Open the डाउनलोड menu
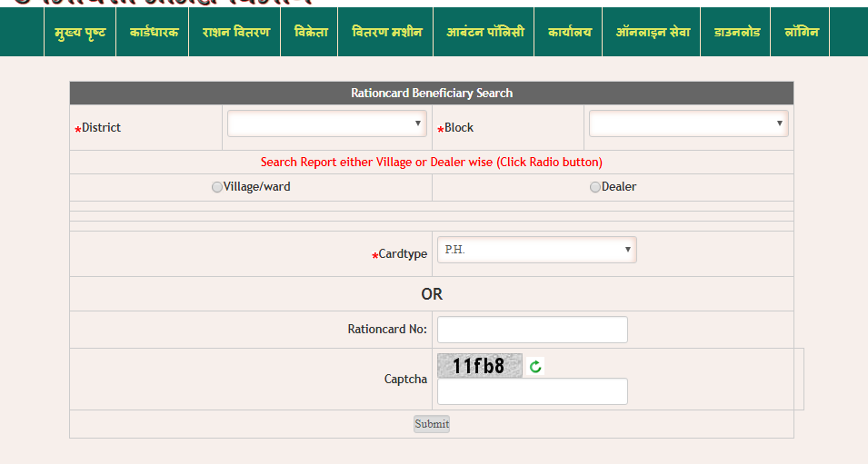868x464 pixels. point(737,32)
